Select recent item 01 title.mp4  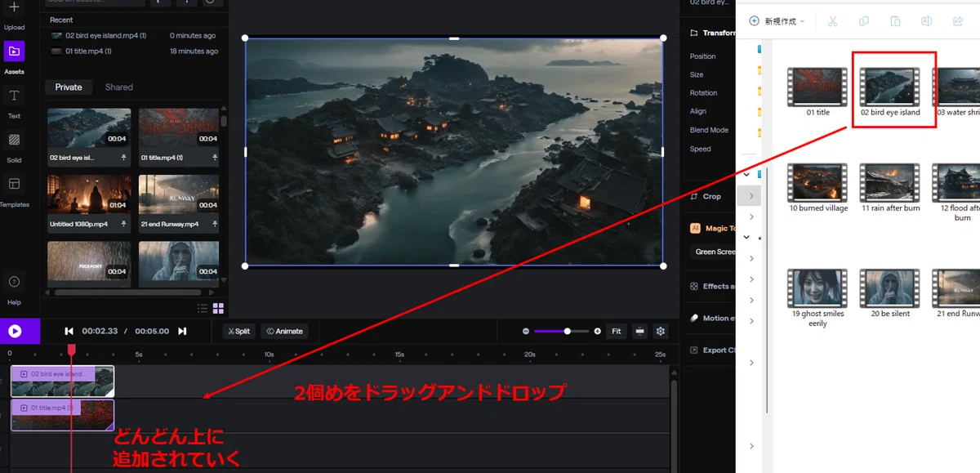click(133, 51)
